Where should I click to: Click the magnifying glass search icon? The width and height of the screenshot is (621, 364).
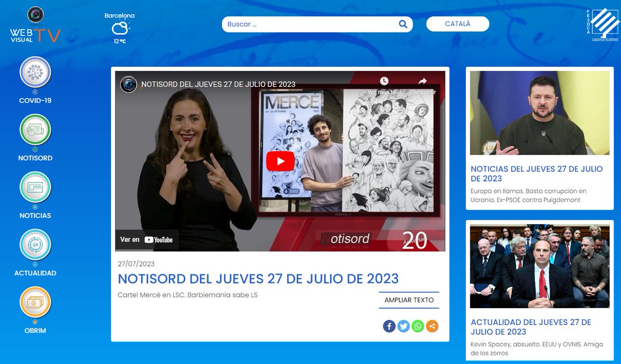(x=402, y=24)
